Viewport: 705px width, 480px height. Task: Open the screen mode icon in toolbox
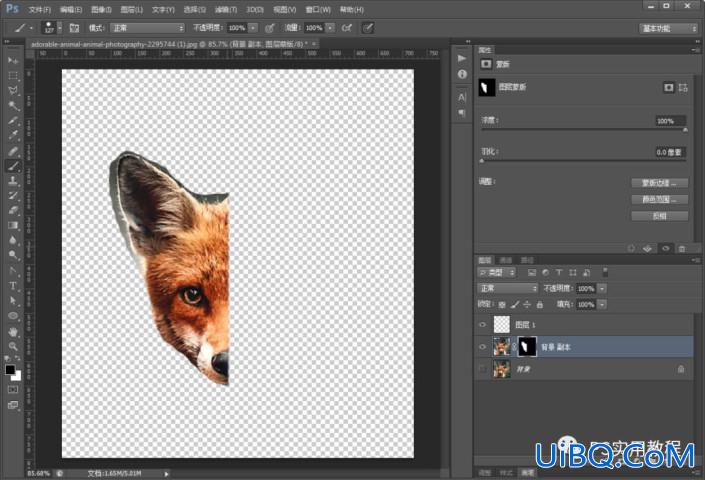coord(13,405)
